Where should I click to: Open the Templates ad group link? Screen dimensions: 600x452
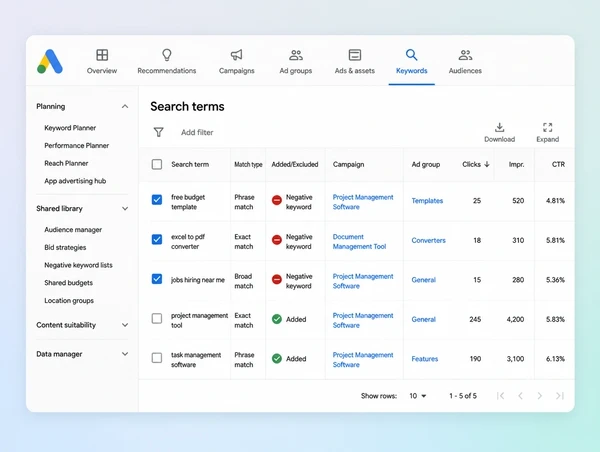click(x=427, y=201)
